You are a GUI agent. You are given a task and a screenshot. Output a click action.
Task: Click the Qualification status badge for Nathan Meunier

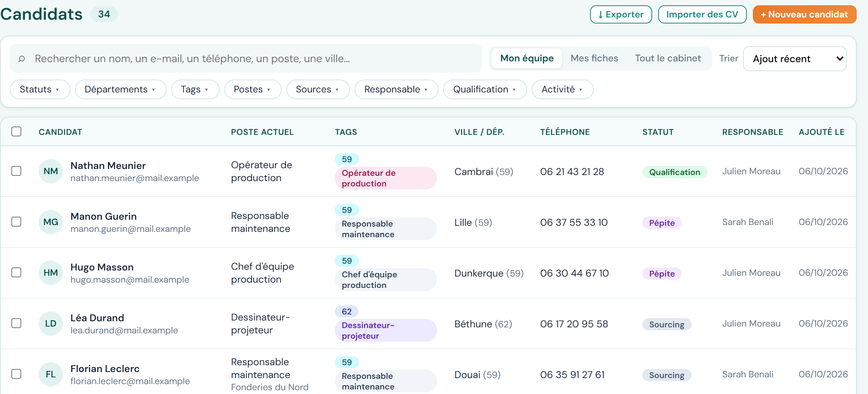coord(674,172)
